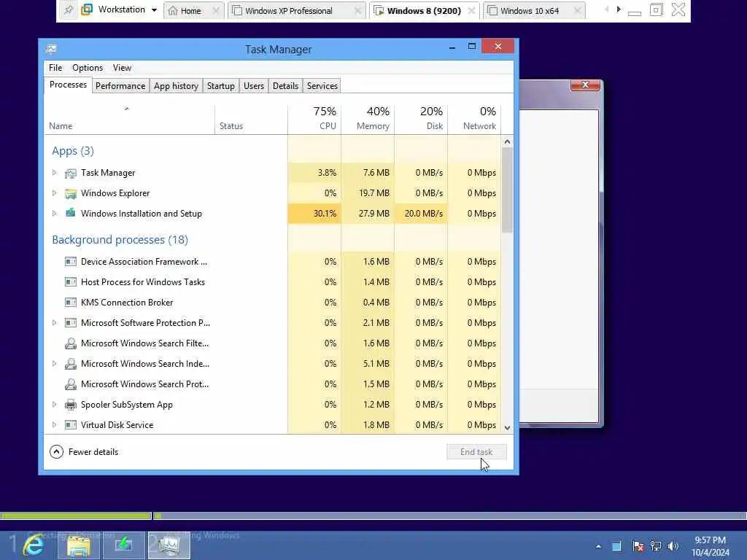Click the process list scrollbar thumb
Image resolution: width=747 pixels, height=560 pixels.
coord(507,190)
